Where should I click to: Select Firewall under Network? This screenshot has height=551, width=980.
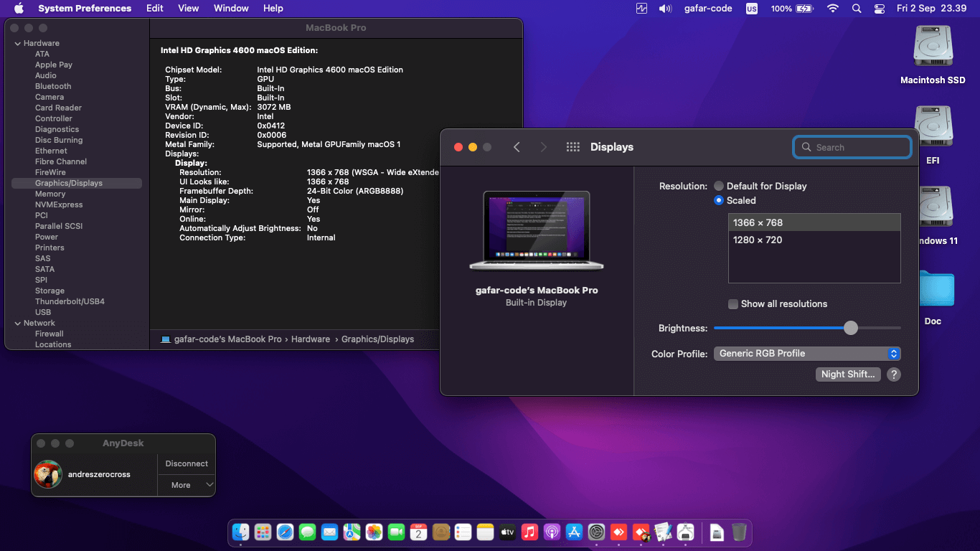[x=50, y=334]
